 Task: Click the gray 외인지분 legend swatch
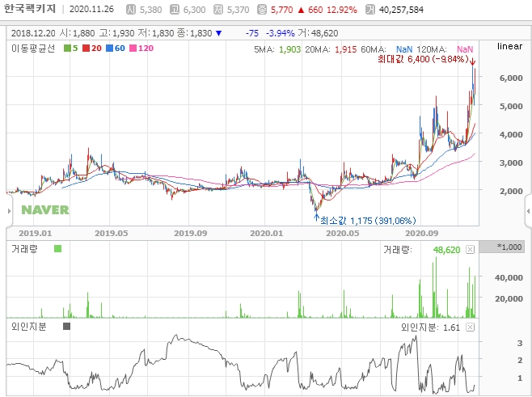point(67,327)
